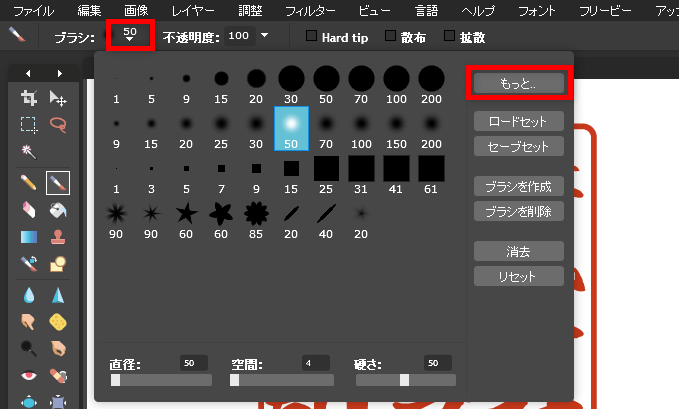The width and height of the screenshot is (679, 409).
Task: Click the toolbox right arrow
Action: [x=60, y=73]
